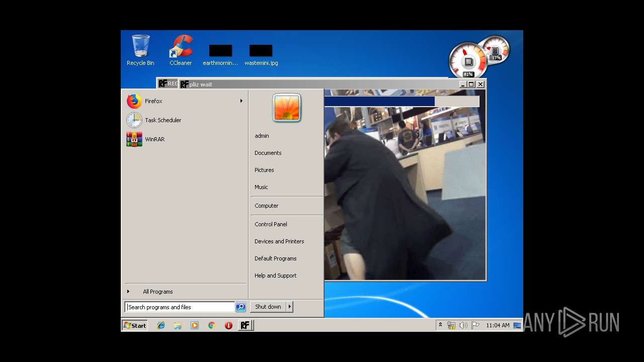Select the RF app taskbar button
The width and height of the screenshot is (644, 362).
coord(245,325)
